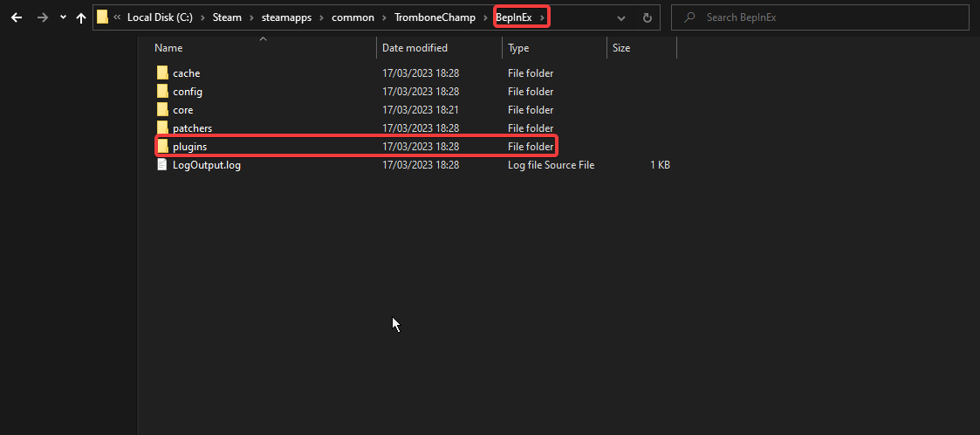Select the patchers folder

pyautogui.click(x=192, y=128)
